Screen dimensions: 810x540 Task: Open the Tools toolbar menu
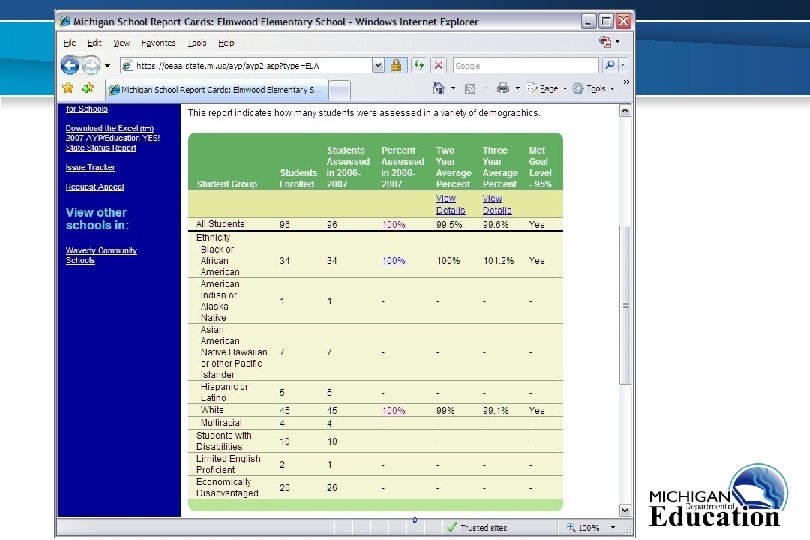[593, 89]
